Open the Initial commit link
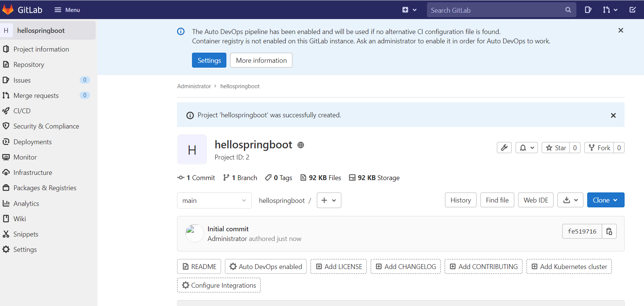Image resolution: width=644 pixels, height=306 pixels. [x=228, y=229]
